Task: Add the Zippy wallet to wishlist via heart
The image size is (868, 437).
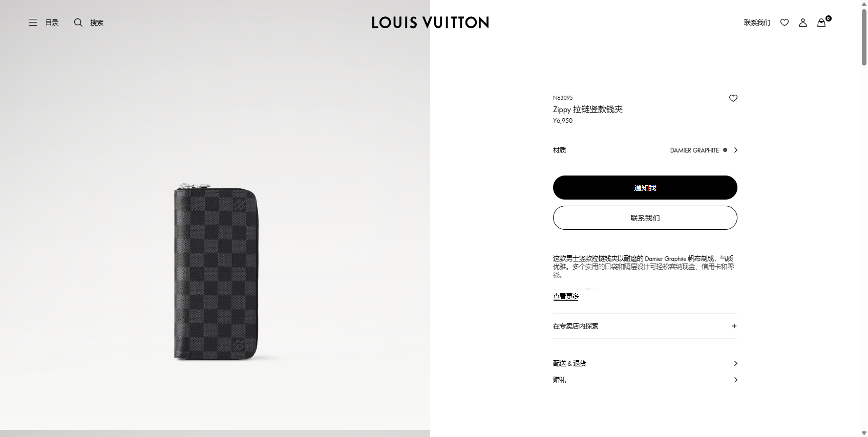Action: point(733,98)
